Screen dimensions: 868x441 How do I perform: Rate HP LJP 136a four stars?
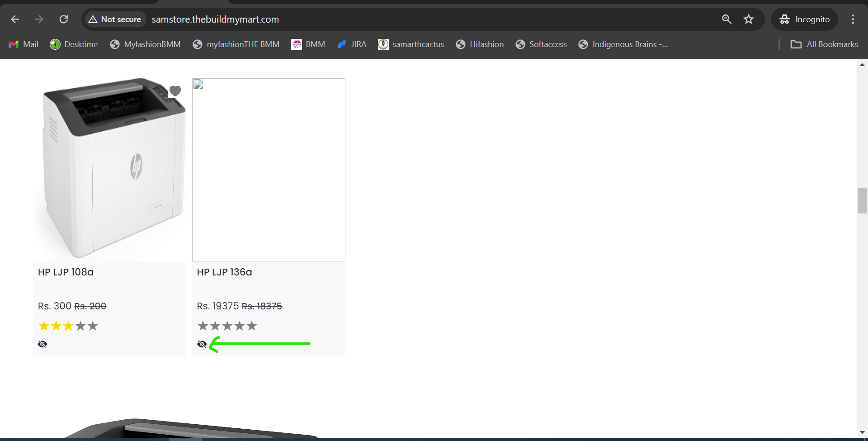click(x=240, y=326)
